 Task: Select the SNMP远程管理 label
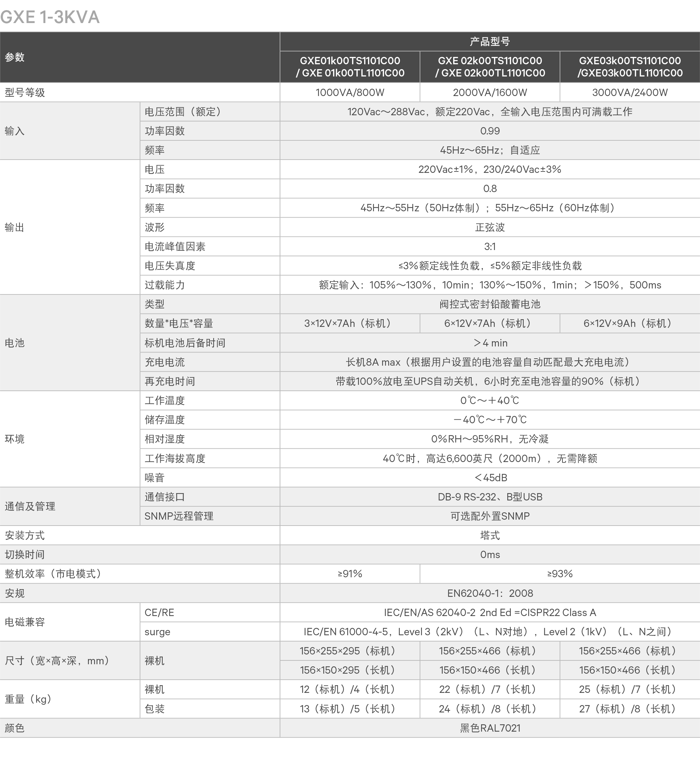[179, 516]
